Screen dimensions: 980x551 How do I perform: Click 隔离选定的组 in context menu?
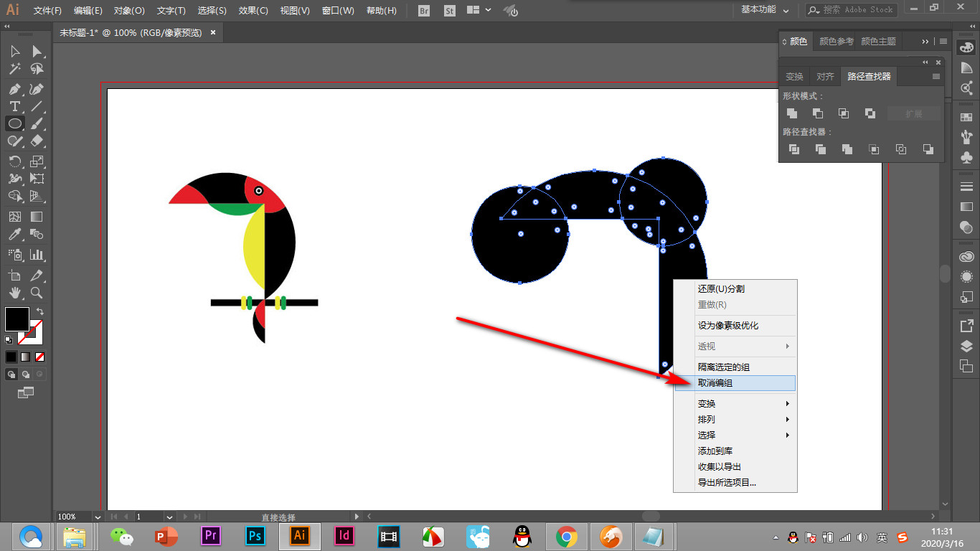(x=735, y=367)
